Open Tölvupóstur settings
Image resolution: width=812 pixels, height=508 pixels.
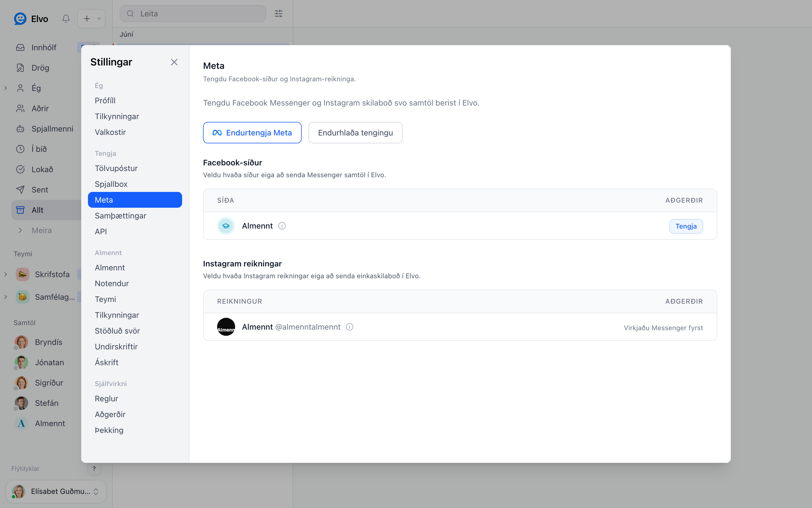(135, 168)
